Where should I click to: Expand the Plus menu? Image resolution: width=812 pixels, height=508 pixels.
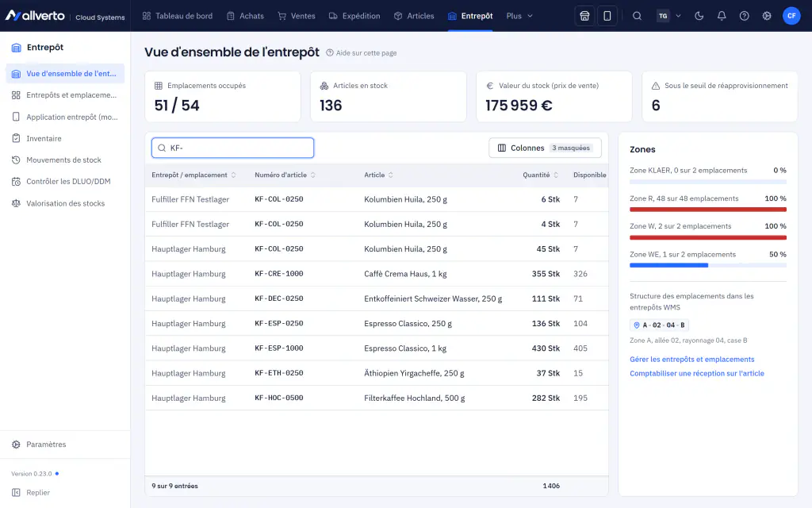click(519, 16)
